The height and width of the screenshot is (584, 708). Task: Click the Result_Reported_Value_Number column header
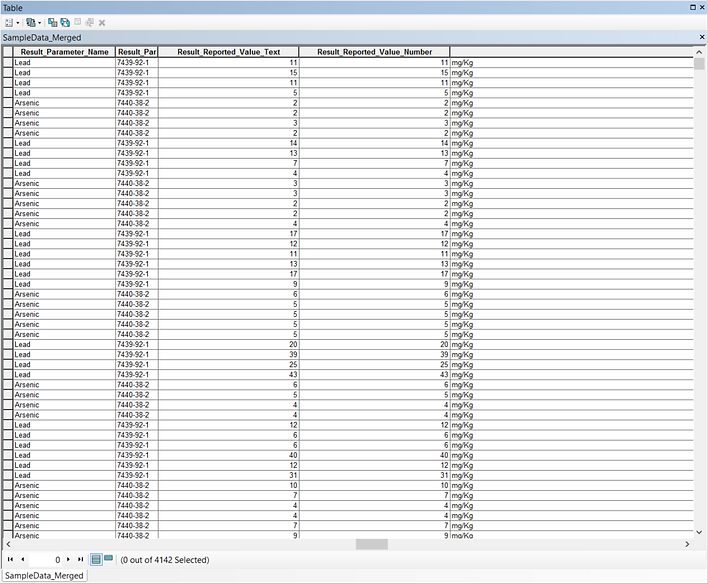[x=374, y=52]
